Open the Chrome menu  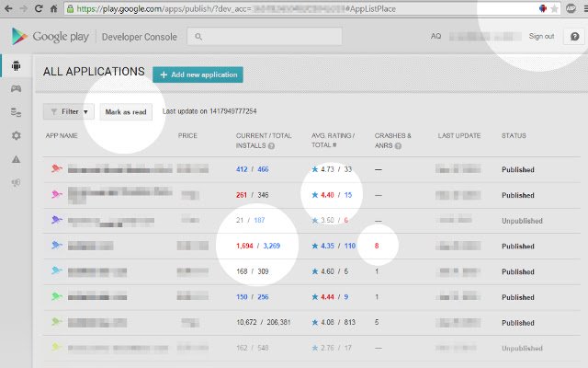pyautogui.click(x=585, y=8)
